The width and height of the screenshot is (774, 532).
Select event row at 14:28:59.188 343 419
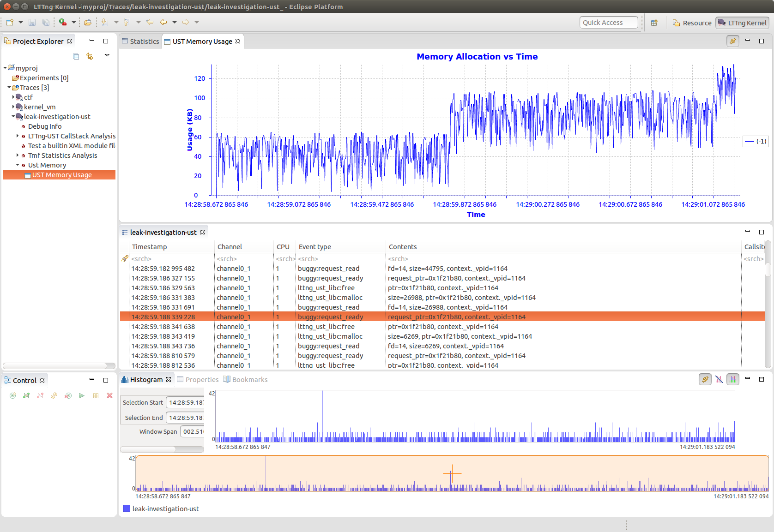click(x=442, y=336)
